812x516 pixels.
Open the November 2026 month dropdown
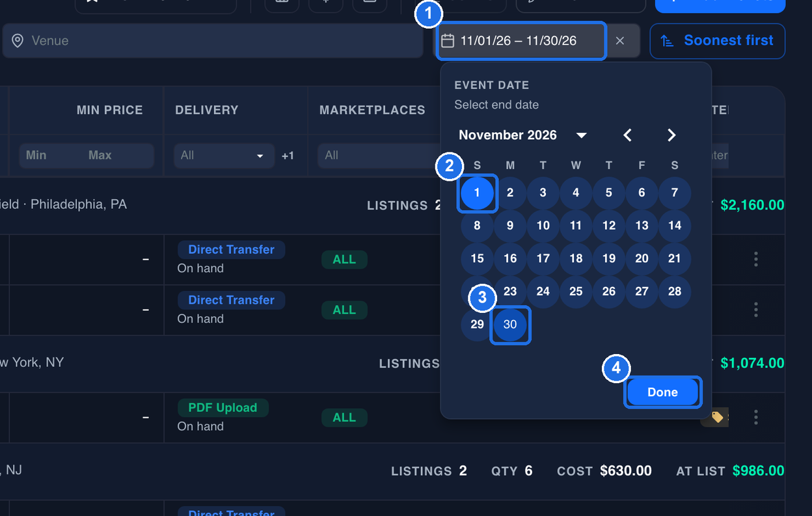(x=522, y=135)
